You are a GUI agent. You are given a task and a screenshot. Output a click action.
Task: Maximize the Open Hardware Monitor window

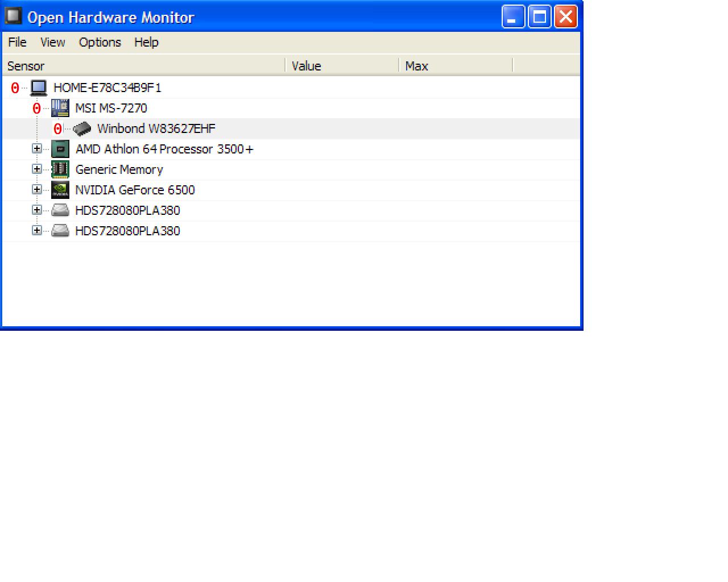click(x=540, y=16)
